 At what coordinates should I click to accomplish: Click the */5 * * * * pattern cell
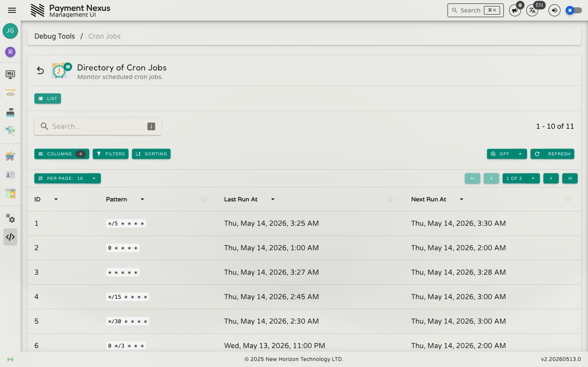pyautogui.click(x=126, y=223)
